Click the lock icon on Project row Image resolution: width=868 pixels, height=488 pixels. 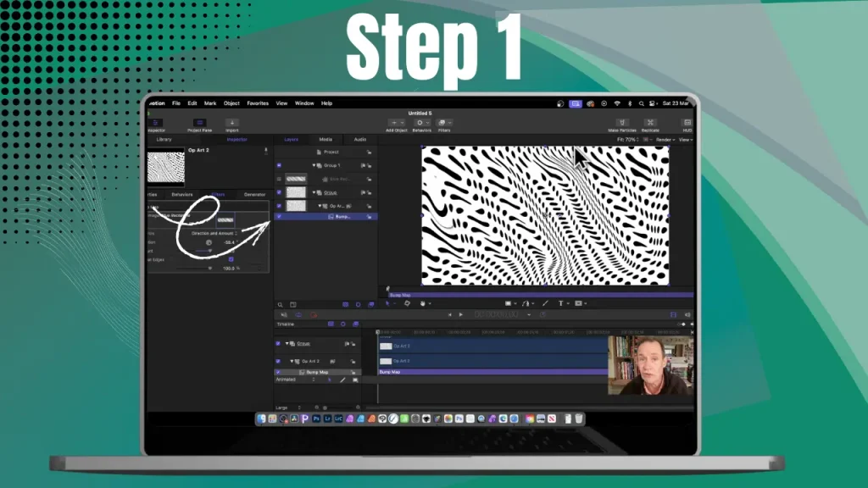369,152
